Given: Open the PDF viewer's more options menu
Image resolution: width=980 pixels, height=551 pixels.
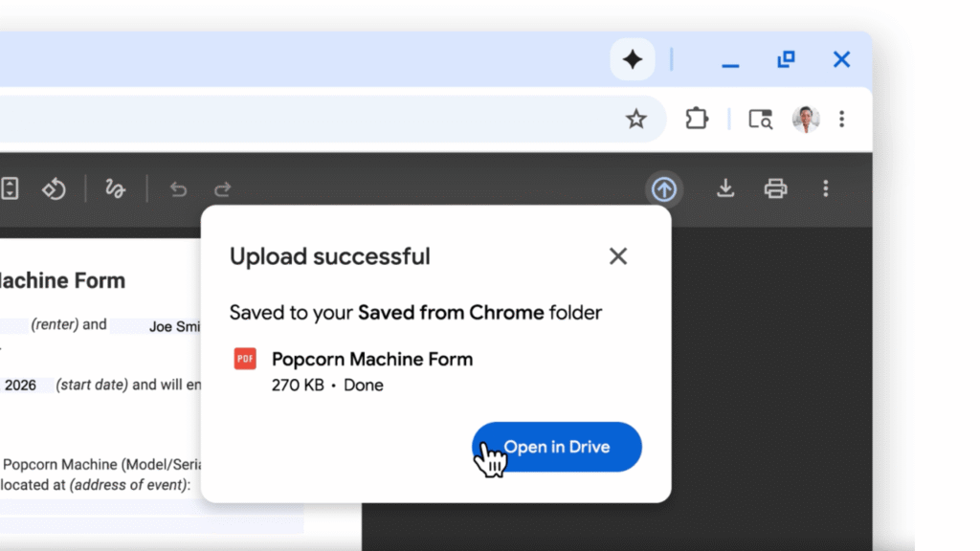Looking at the screenshot, I should 825,188.
